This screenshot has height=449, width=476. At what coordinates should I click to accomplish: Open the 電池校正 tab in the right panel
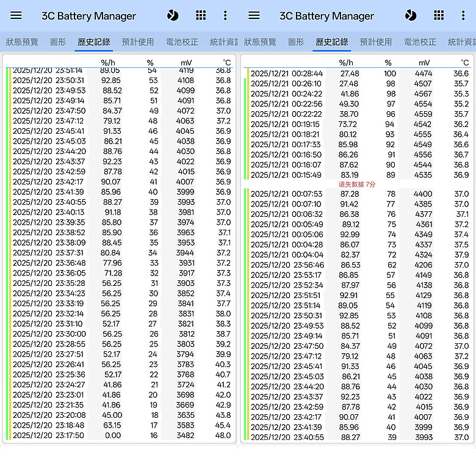pos(420,42)
